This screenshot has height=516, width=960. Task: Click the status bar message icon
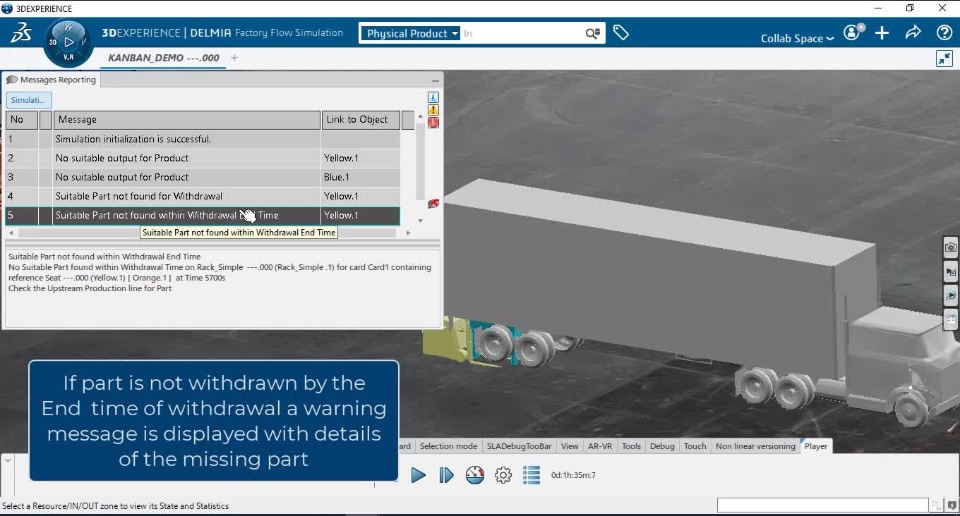click(x=952, y=506)
